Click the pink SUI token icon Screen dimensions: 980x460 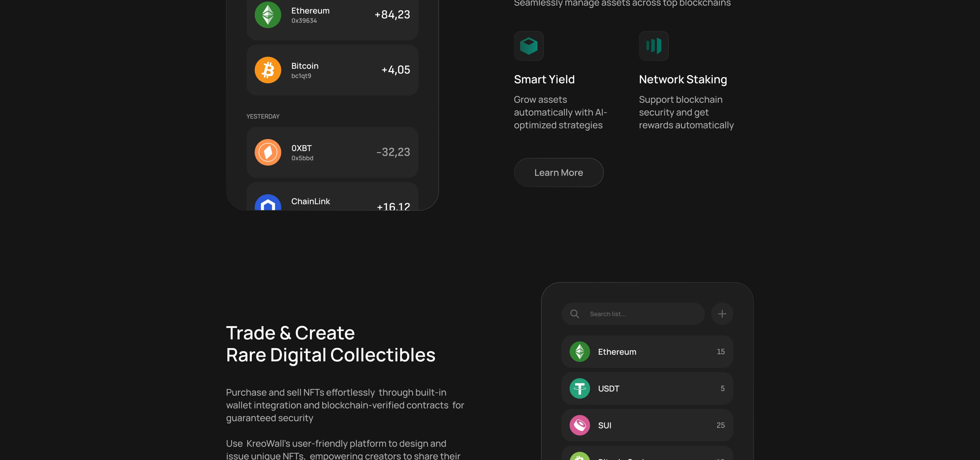[579, 425]
